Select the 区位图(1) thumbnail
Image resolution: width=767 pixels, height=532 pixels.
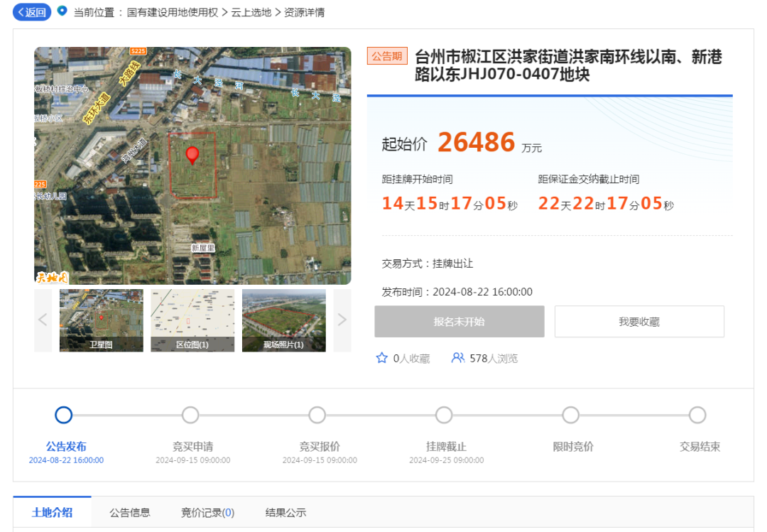pos(192,320)
